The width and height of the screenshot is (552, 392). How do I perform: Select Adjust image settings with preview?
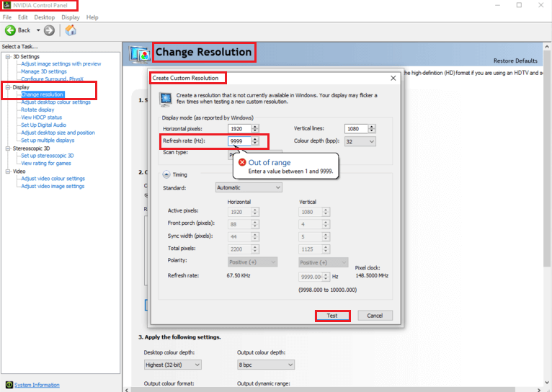pyautogui.click(x=61, y=63)
